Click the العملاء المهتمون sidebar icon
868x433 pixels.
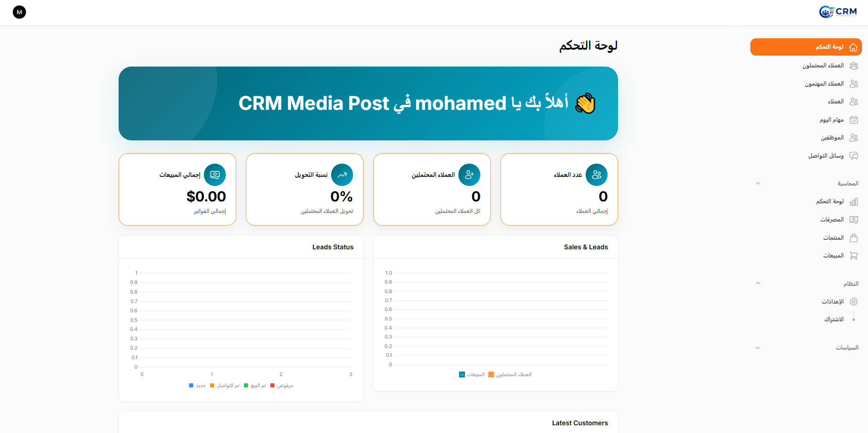[x=854, y=84]
